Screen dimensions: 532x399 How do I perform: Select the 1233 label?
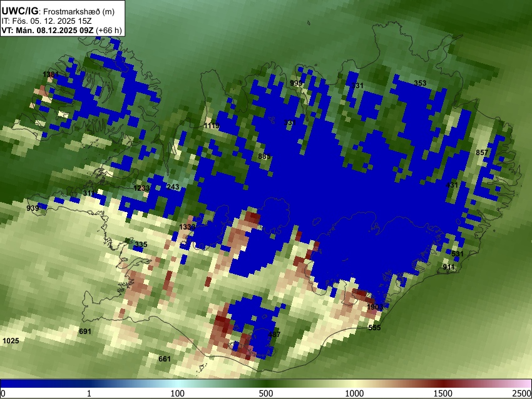click(x=141, y=188)
